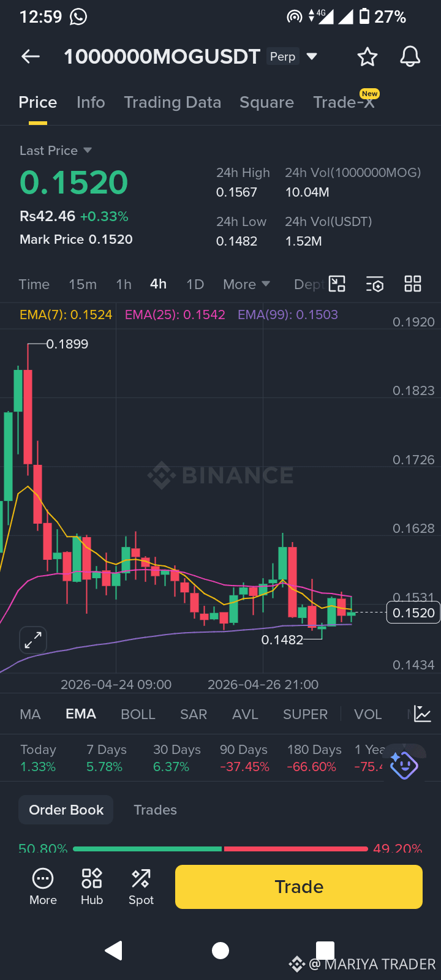Tap the yellow Trade button
441x980 pixels.
pyautogui.click(x=299, y=887)
